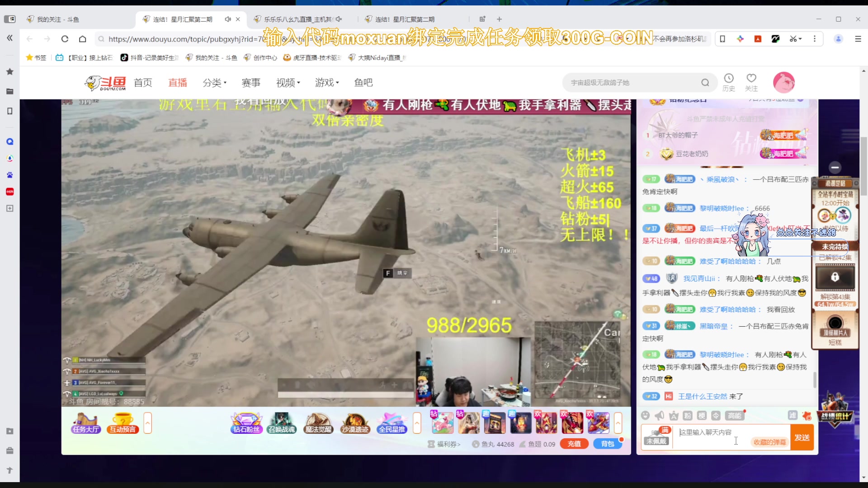Open the 全民星推 activity icon
Viewport: 868px width, 488px height.
tap(392, 423)
